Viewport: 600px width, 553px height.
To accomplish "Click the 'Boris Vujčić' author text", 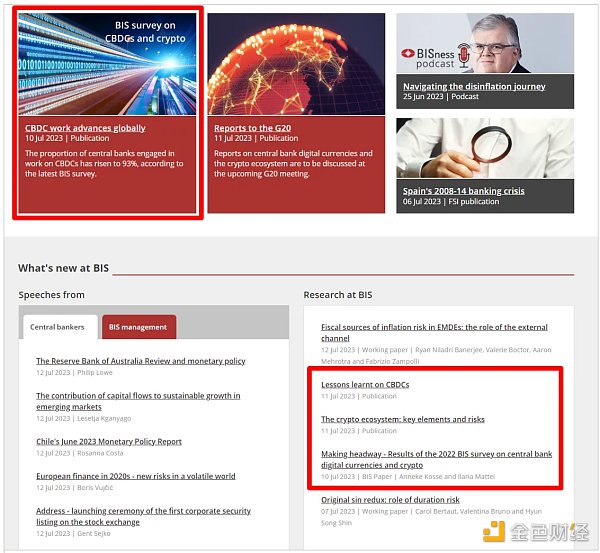I will coord(95,488).
